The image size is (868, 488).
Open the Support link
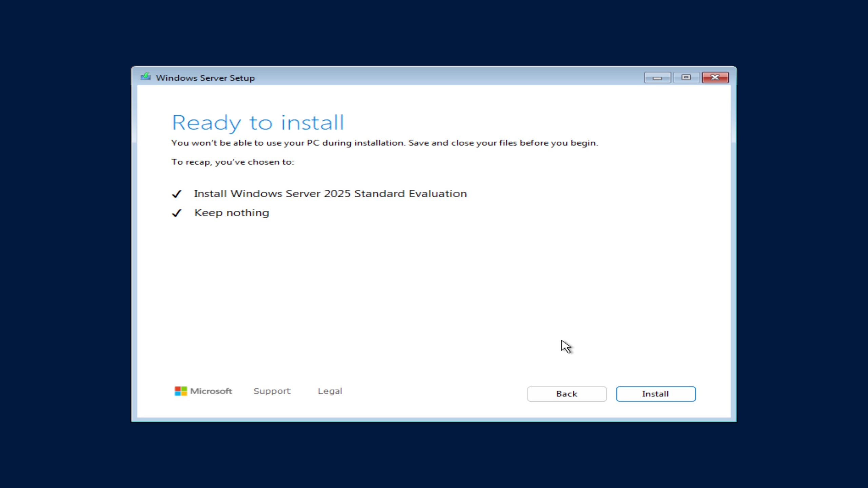click(x=272, y=391)
